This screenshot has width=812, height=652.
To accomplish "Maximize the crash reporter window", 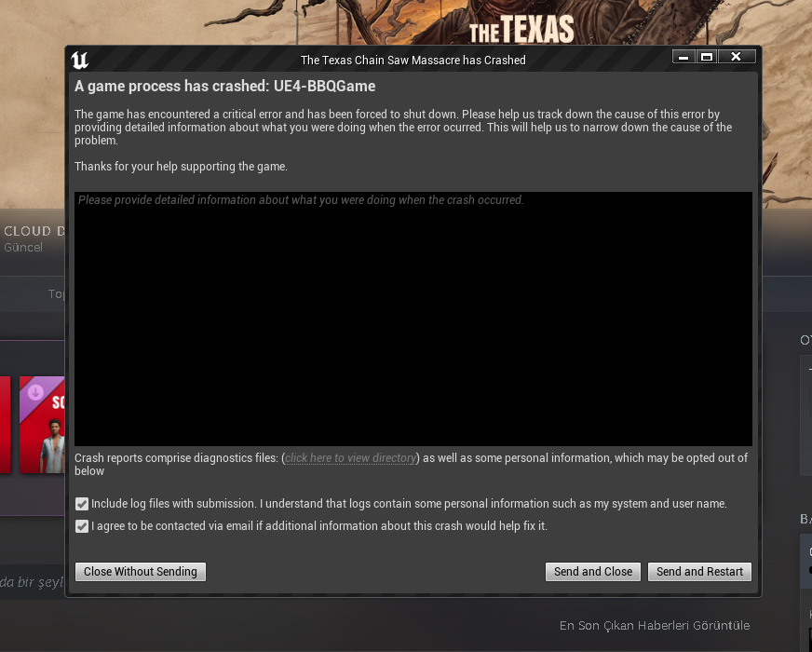I will (707, 57).
